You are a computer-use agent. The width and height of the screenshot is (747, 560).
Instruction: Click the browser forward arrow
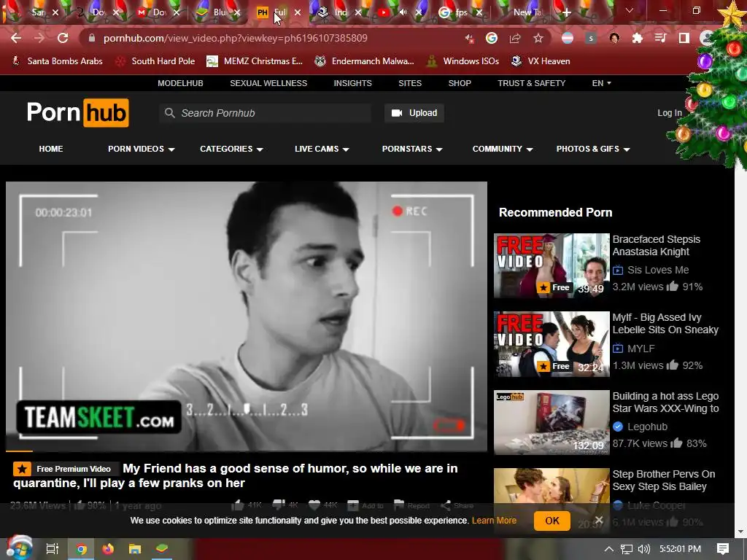[x=39, y=38]
